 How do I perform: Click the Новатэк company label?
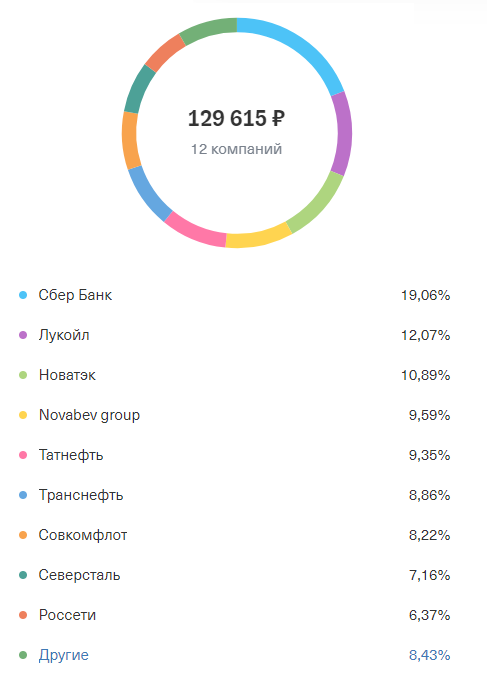67,375
